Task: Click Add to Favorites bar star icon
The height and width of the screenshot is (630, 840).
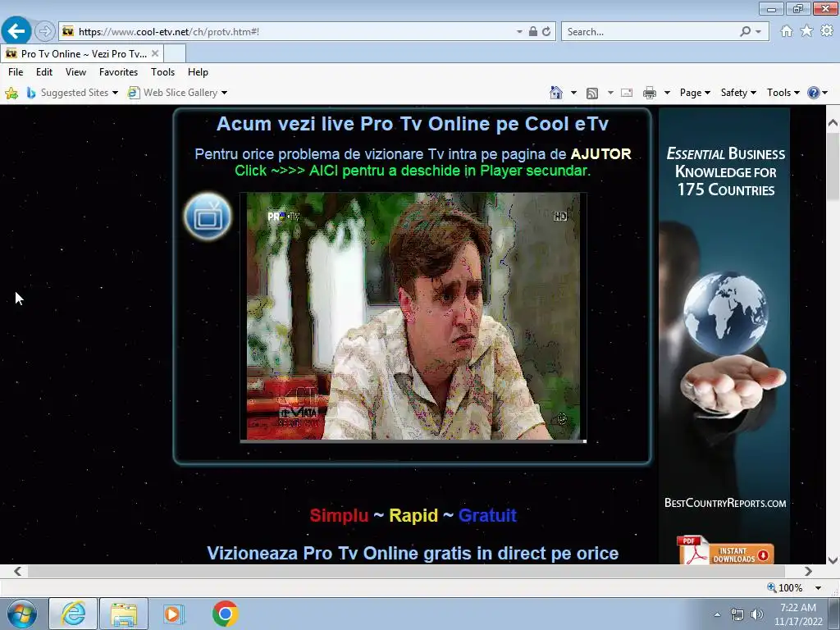Action: coord(11,94)
